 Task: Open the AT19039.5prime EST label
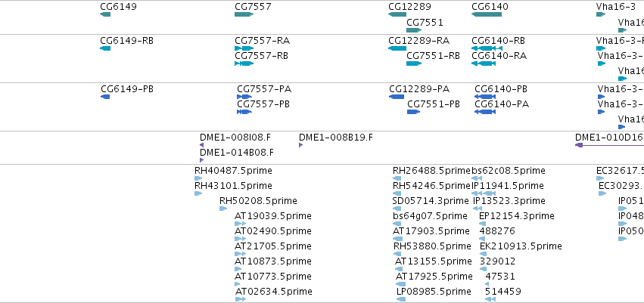click(x=273, y=216)
